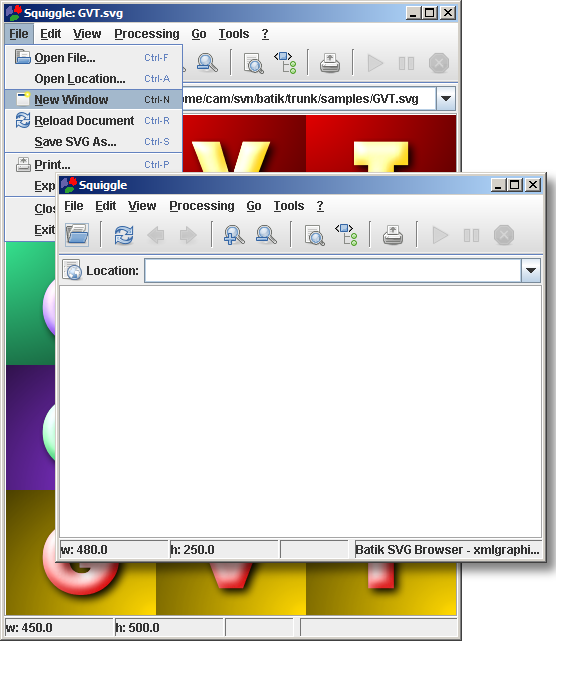Viewport: 580px width, 698px height.
Task: Choose Save SVG As... from File menu
Action: [x=93, y=142]
